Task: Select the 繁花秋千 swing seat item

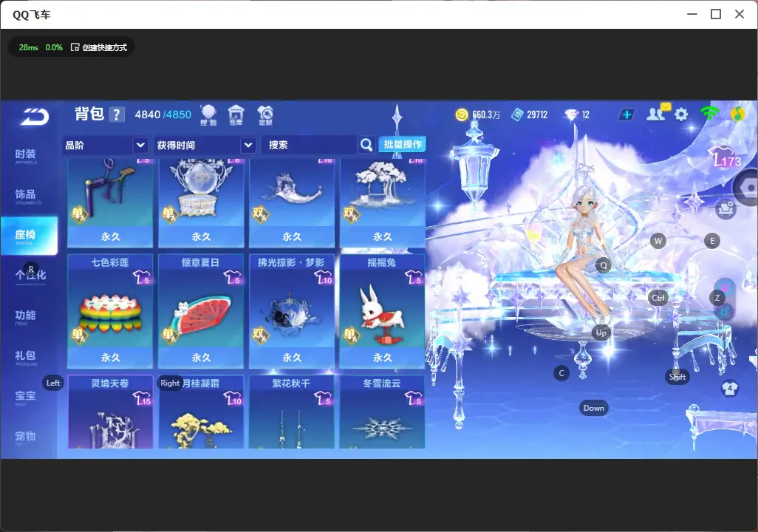Action: pyautogui.click(x=292, y=412)
